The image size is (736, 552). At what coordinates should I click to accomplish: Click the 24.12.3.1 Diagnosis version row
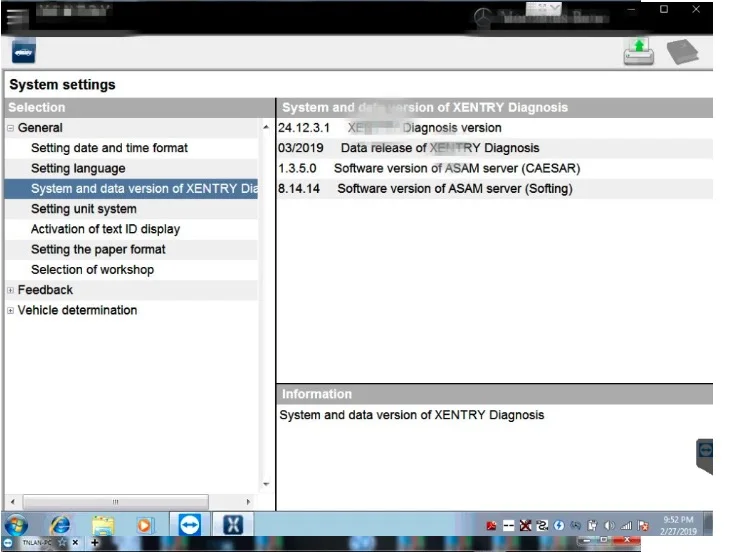pyautogui.click(x=495, y=128)
